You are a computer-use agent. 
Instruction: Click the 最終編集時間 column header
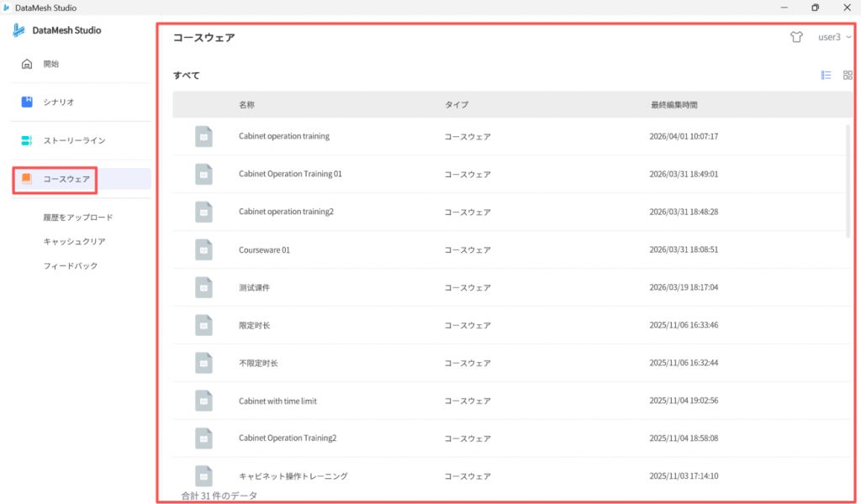coord(673,105)
